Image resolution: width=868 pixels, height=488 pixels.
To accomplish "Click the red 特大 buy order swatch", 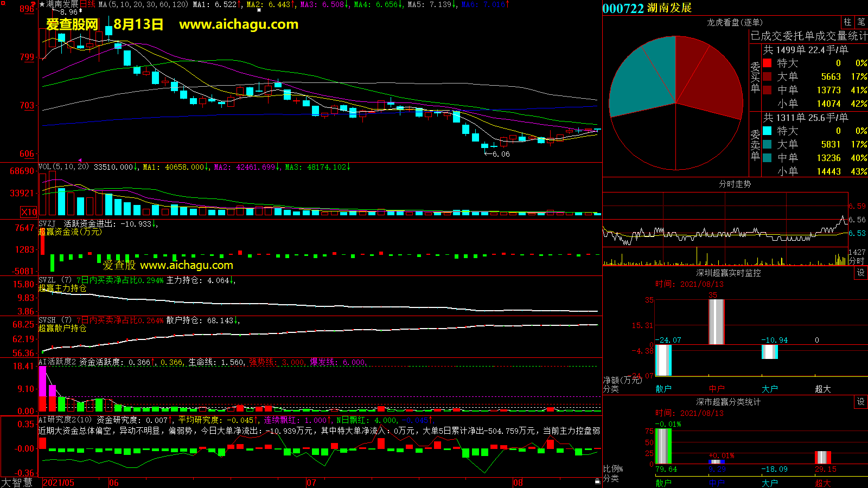I will 767,63.
